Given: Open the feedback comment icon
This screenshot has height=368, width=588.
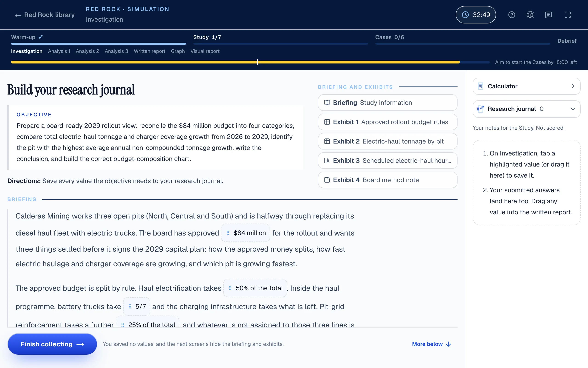Looking at the screenshot, I should (x=548, y=15).
